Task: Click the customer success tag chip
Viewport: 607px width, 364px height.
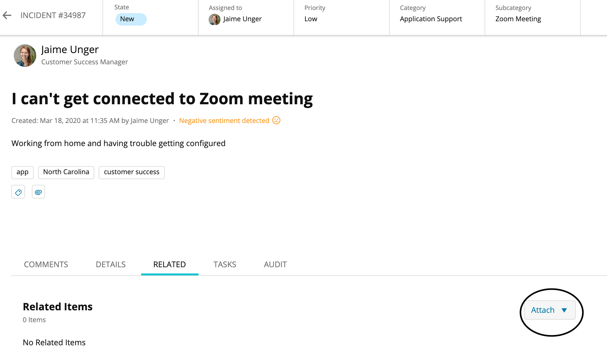Action: pyautogui.click(x=131, y=172)
